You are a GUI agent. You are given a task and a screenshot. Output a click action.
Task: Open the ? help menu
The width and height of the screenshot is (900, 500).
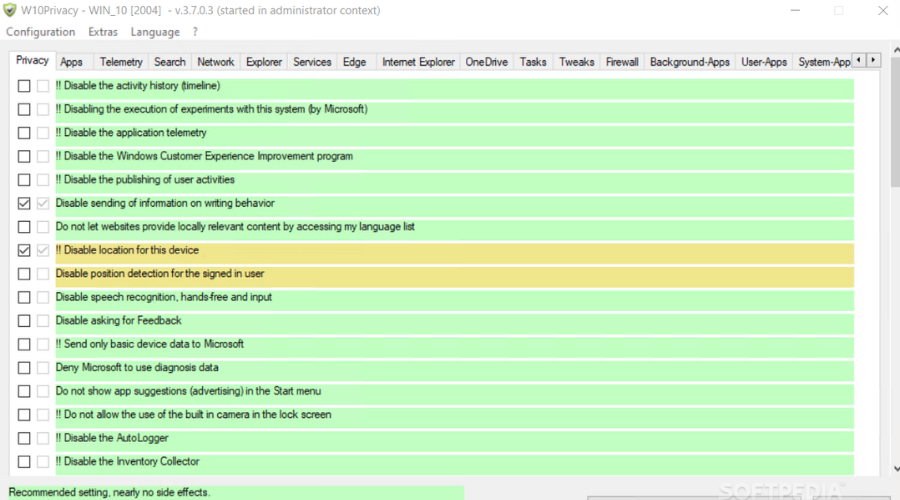point(195,32)
